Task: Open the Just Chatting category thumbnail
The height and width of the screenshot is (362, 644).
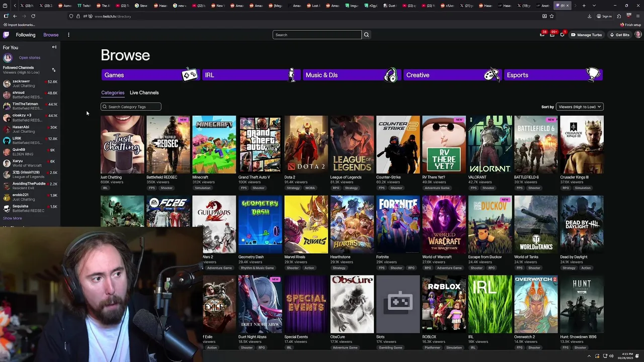Action: pyautogui.click(x=122, y=145)
